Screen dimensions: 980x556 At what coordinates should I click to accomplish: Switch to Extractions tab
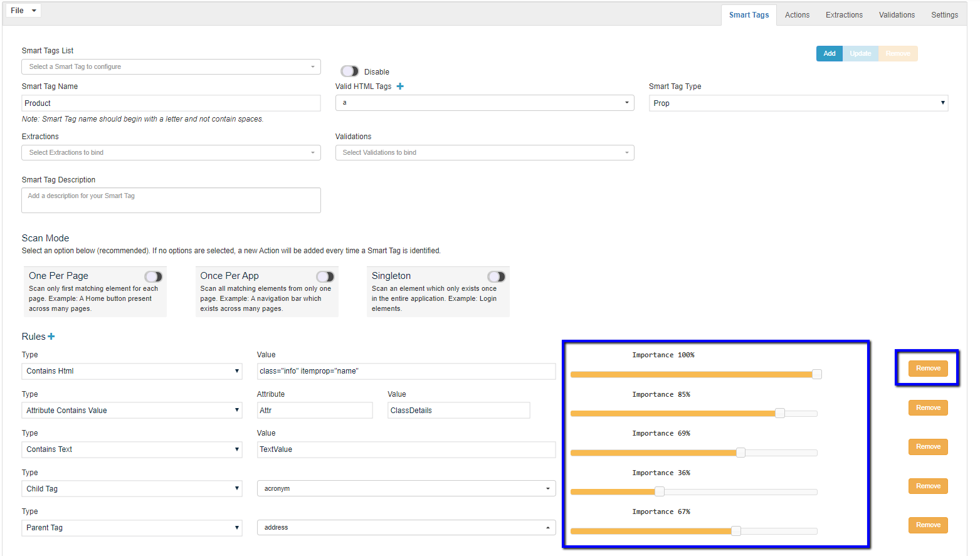click(x=844, y=15)
